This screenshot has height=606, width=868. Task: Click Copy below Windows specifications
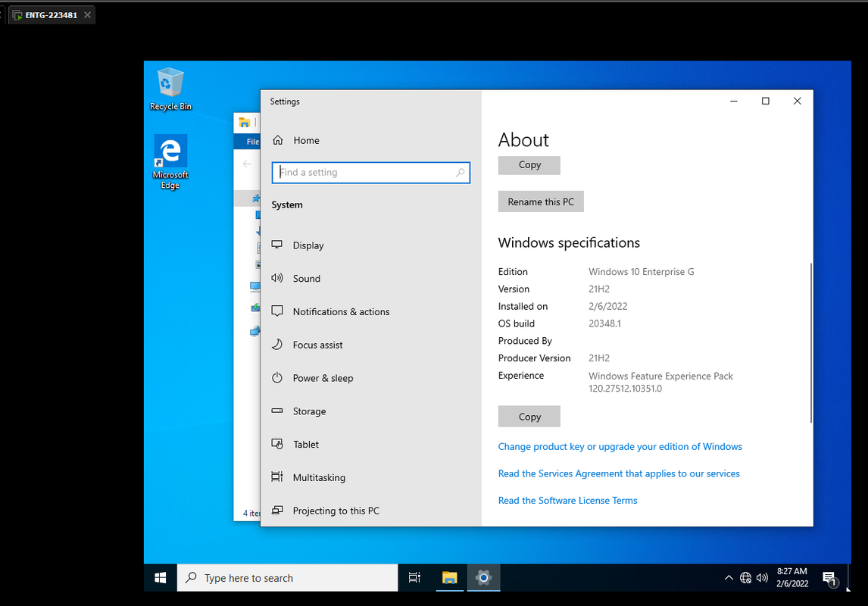[x=529, y=417]
